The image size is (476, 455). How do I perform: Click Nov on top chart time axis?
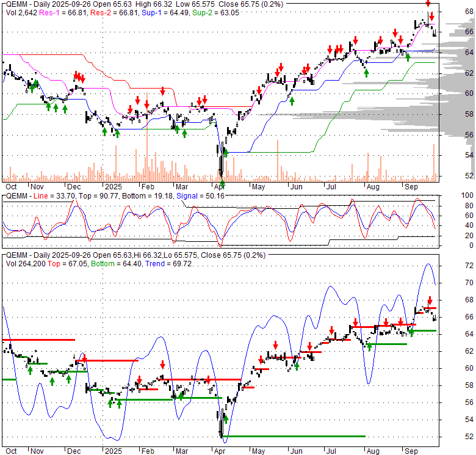coord(37,187)
